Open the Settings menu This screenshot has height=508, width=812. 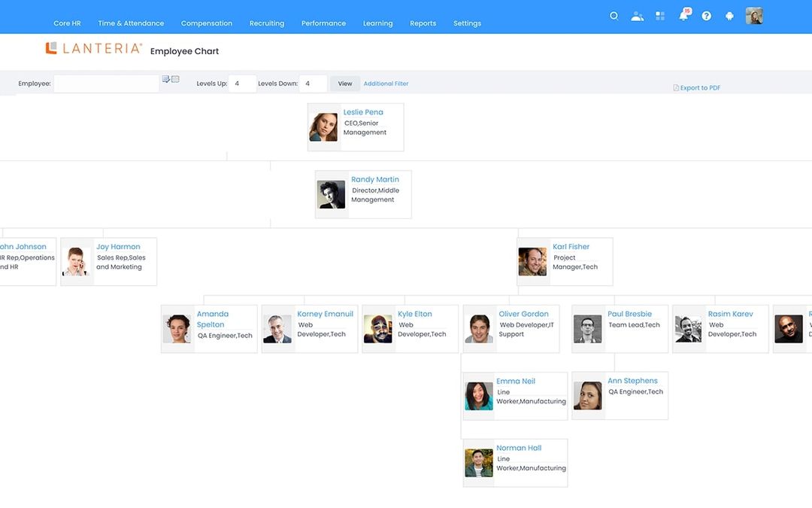467,23
